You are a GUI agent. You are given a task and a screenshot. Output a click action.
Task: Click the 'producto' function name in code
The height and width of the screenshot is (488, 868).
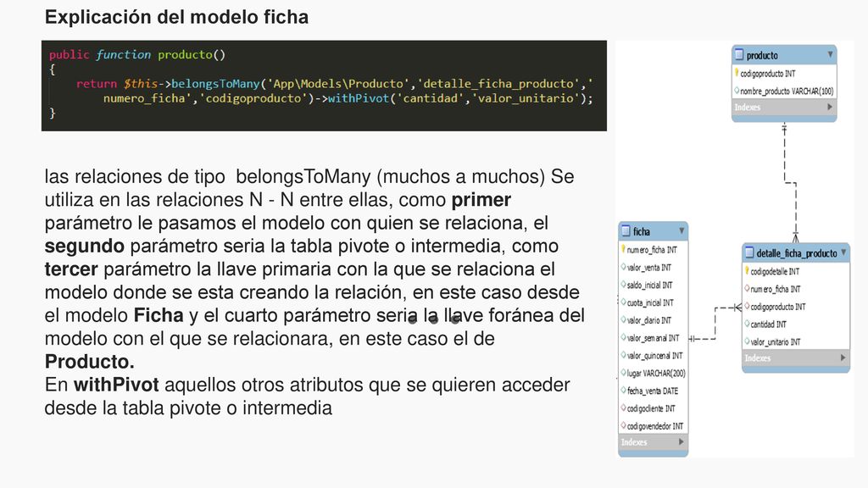point(186,55)
